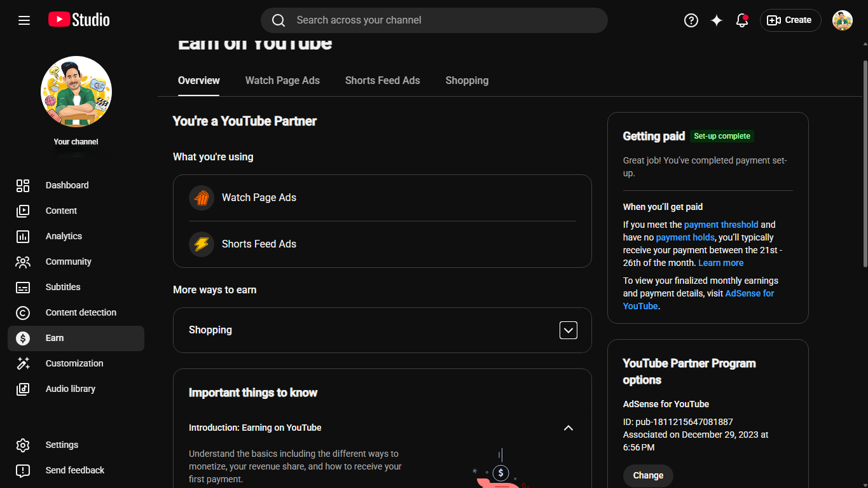Open Subtitles in the sidebar
The width and height of the screenshot is (868, 488).
(x=76, y=287)
